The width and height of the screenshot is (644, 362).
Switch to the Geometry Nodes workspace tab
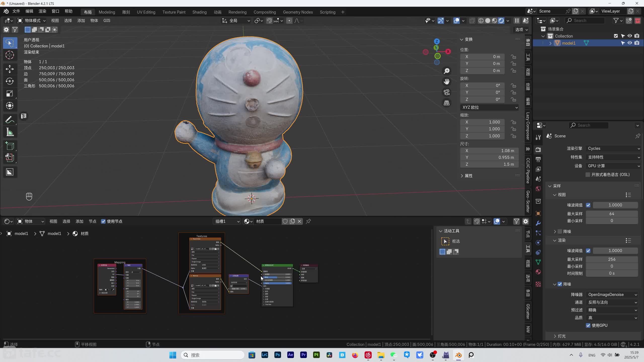point(298,12)
